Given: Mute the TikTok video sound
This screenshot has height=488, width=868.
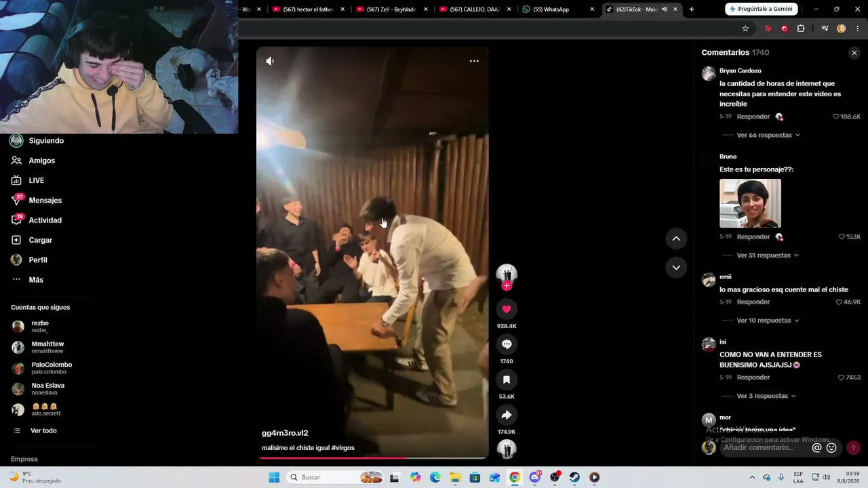Looking at the screenshot, I should pyautogui.click(x=270, y=61).
